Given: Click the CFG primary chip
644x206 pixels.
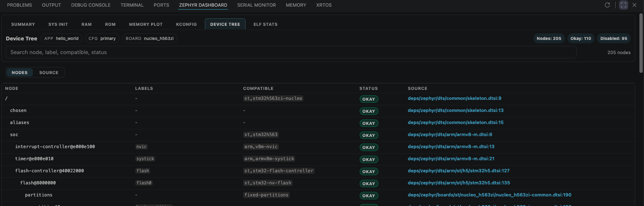Looking at the screenshot, I should tap(102, 38).
